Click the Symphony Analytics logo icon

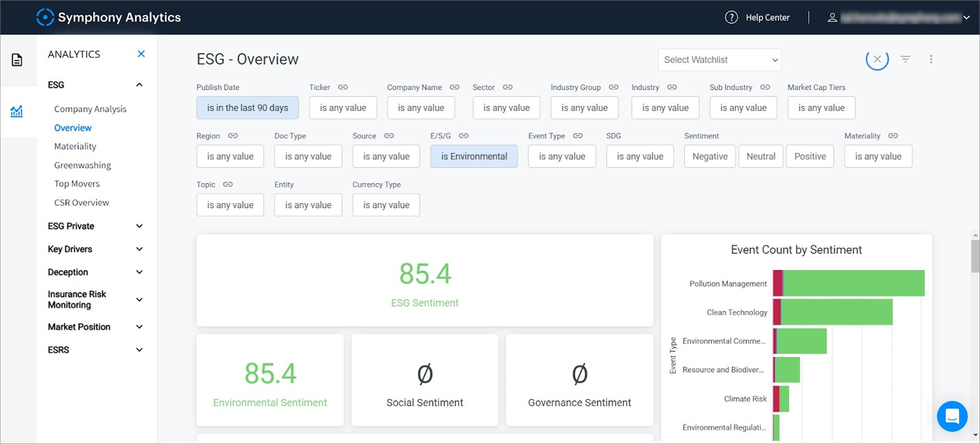click(45, 17)
